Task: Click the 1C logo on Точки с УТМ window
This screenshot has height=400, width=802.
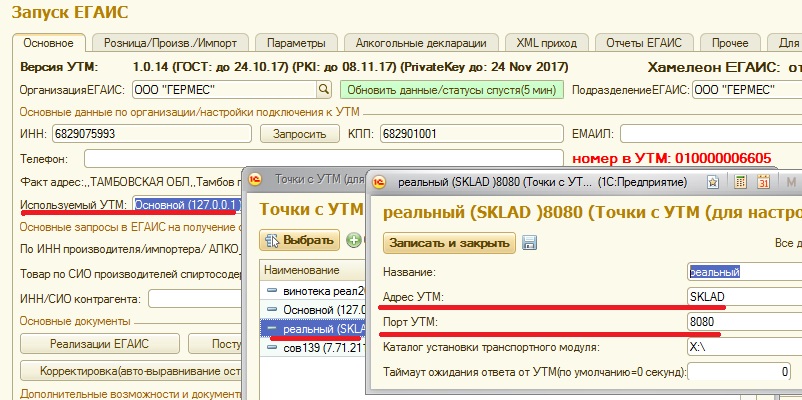Action: point(256,179)
